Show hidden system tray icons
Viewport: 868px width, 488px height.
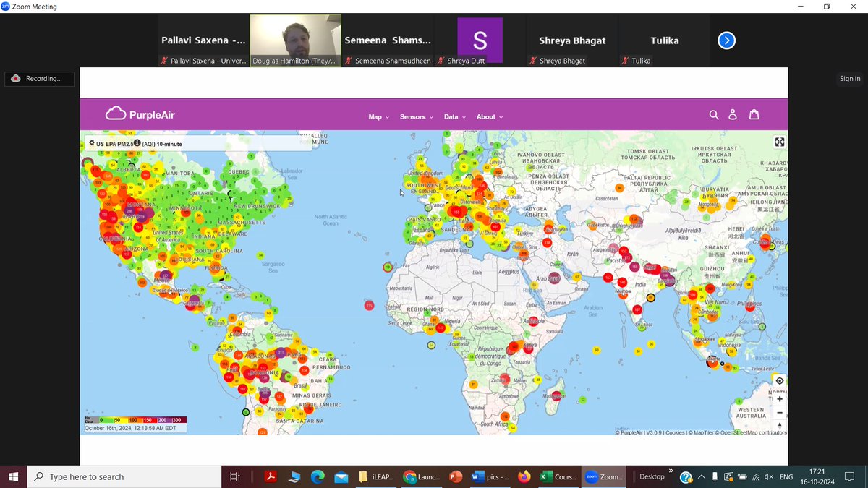click(x=701, y=477)
